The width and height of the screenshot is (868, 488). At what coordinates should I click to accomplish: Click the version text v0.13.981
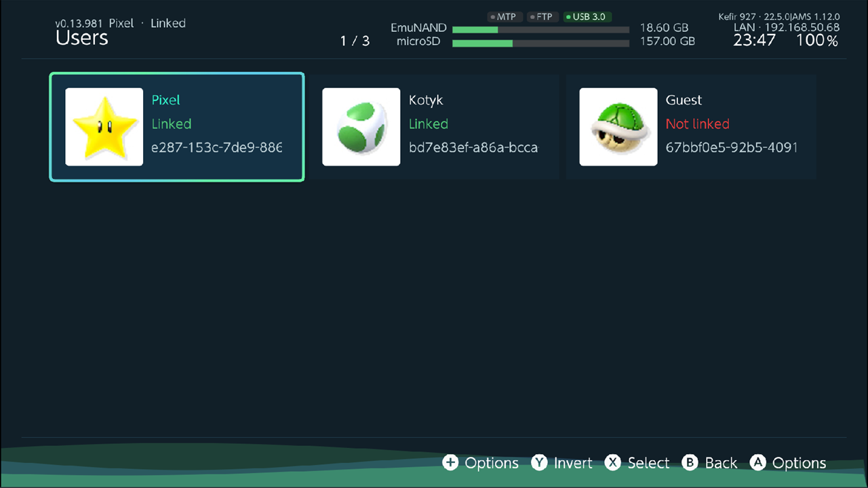(x=79, y=23)
